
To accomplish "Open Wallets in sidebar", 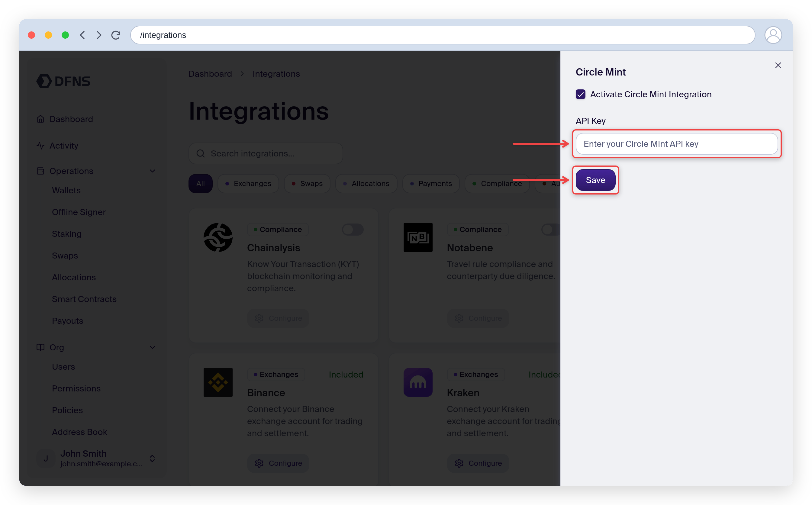I will coord(66,190).
